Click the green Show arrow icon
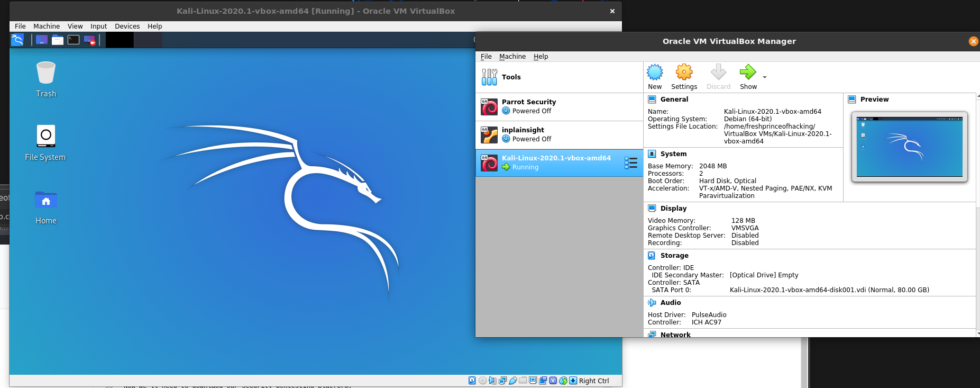 point(748,71)
